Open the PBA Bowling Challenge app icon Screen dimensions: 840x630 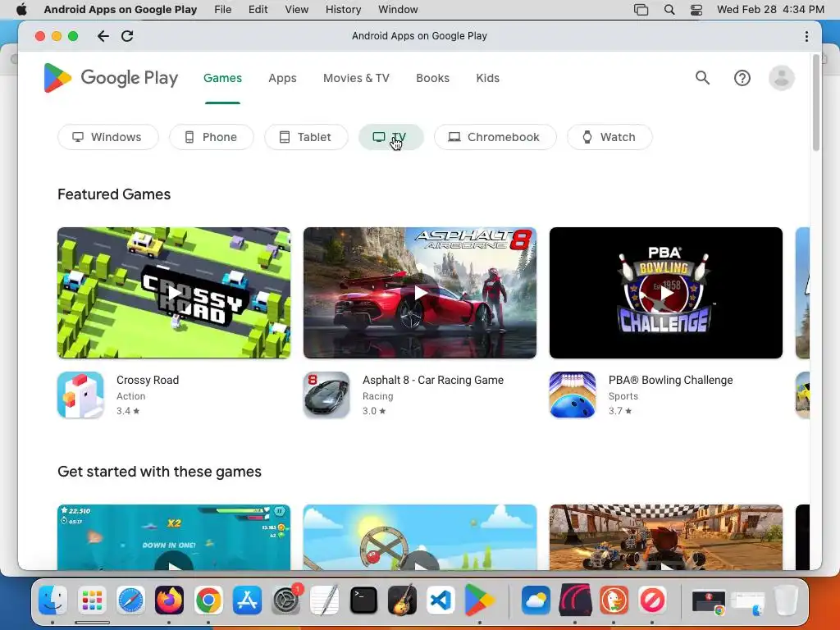click(572, 395)
